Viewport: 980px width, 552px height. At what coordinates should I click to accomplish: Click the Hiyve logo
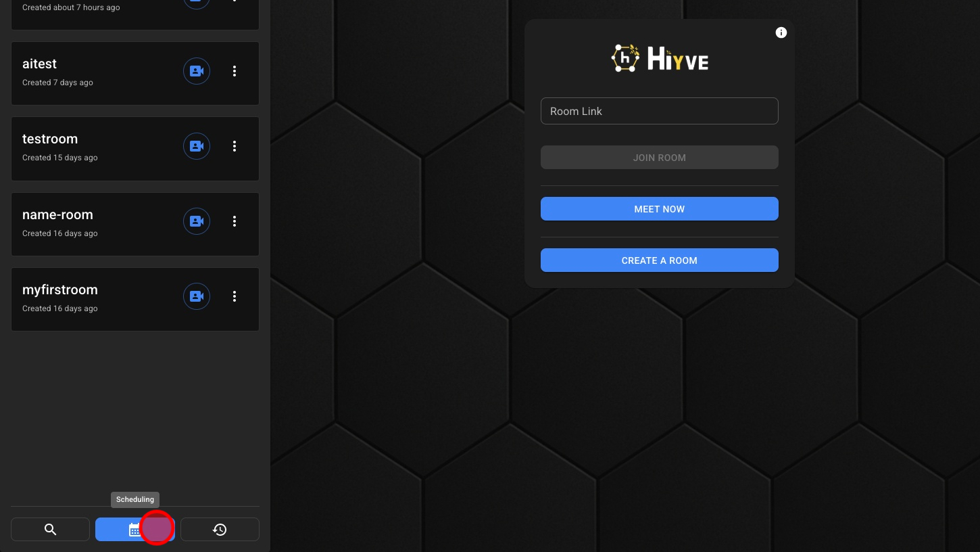pos(660,59)
